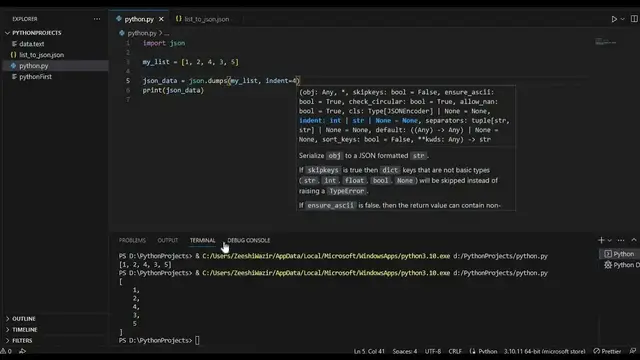Open problems count in status bar
The image size is (640, 360).
[6, 351]
